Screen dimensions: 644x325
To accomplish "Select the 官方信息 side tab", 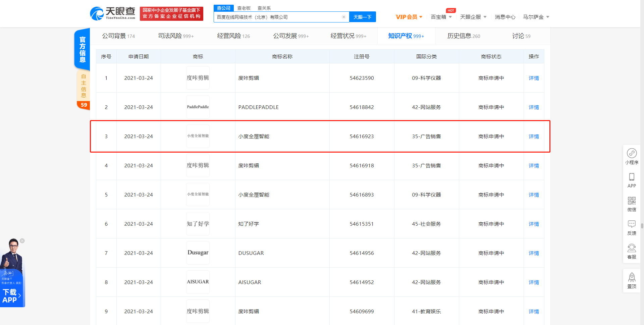I will pyautogui.click(x=83, y=49).
